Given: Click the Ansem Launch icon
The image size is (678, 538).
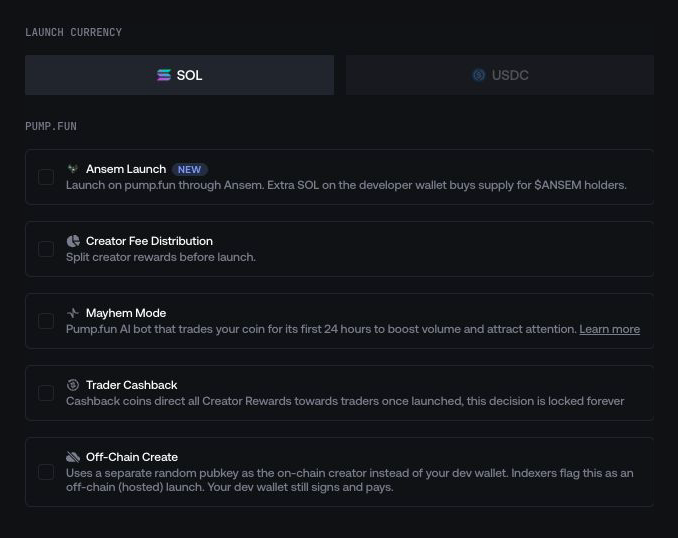Looking at the screenshot, I should (73, 169).
